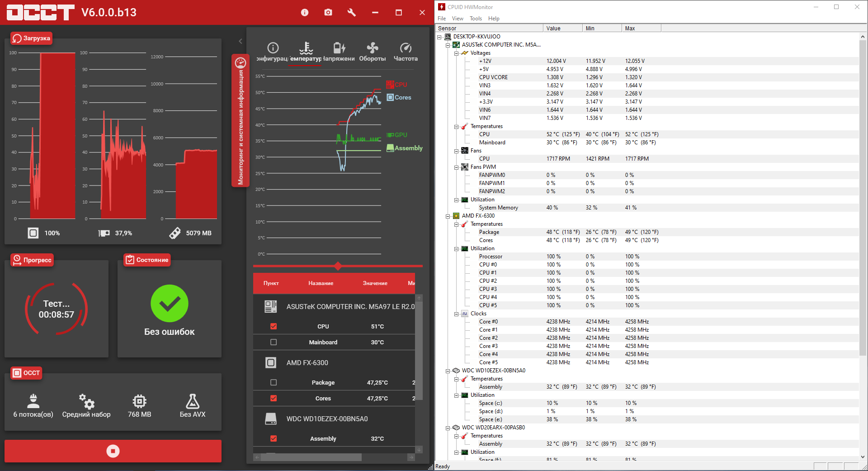Click HWMonitor Sensor column header
Viewport: 868px width, 471px height.
coord(489,28)
